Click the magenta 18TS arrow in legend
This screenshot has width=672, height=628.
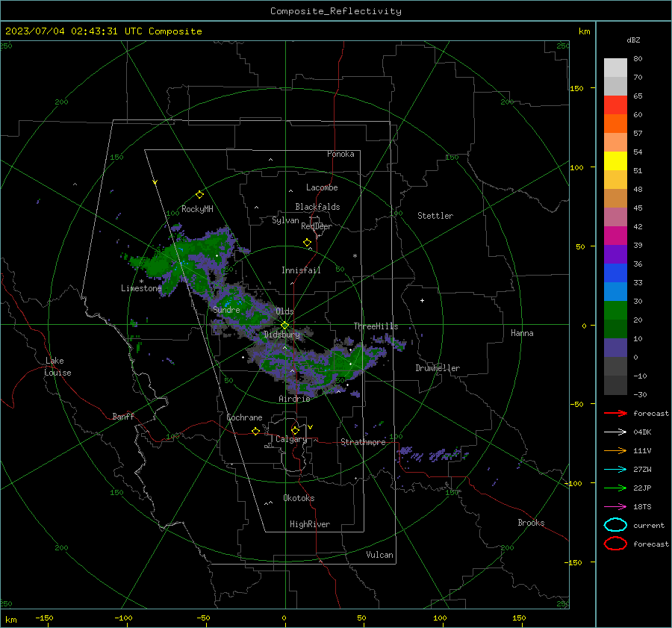(x=615, y=507)
